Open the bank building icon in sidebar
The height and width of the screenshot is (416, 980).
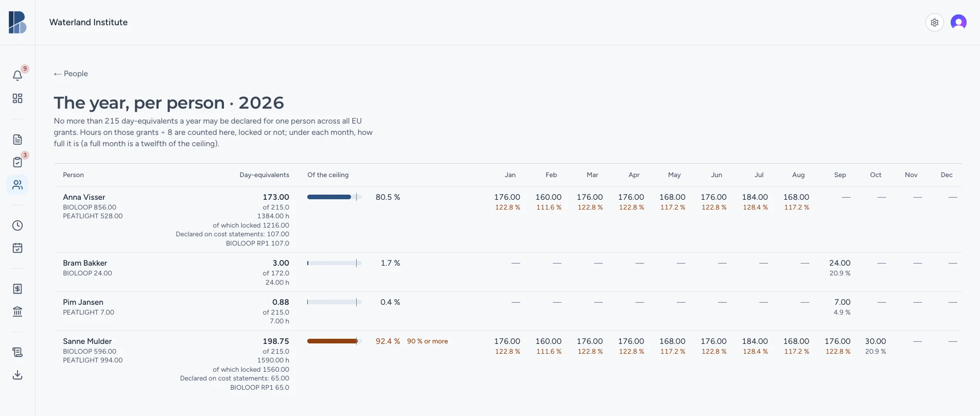pyautogui.click(x=17, y=311)
